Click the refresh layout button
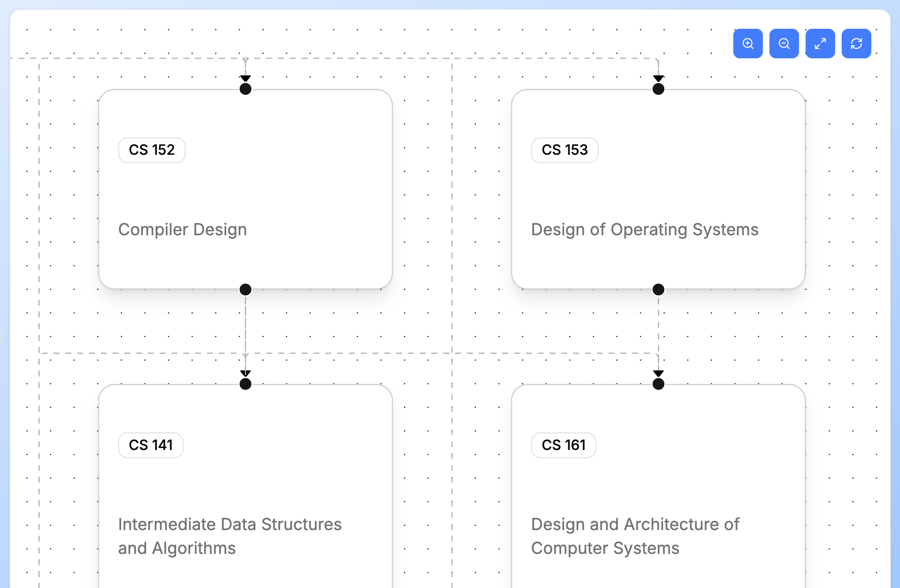Viewport: 900px width, 588px height. (856, 44)
